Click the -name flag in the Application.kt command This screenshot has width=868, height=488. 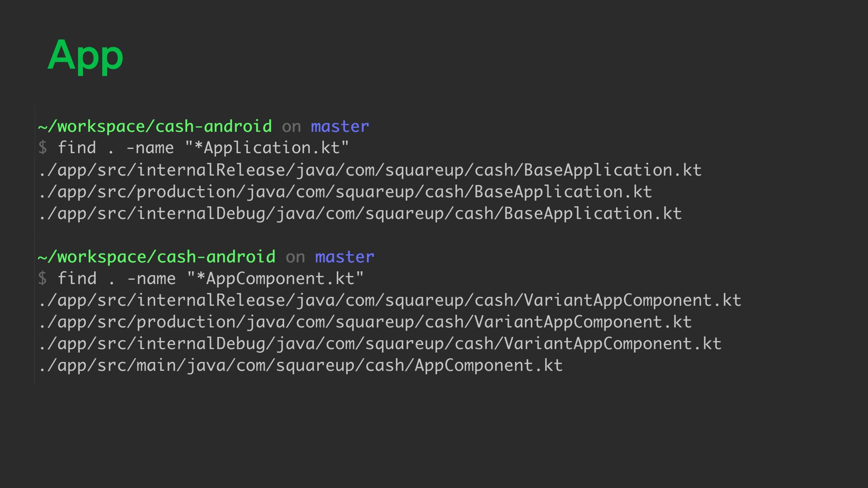(150, 148)
